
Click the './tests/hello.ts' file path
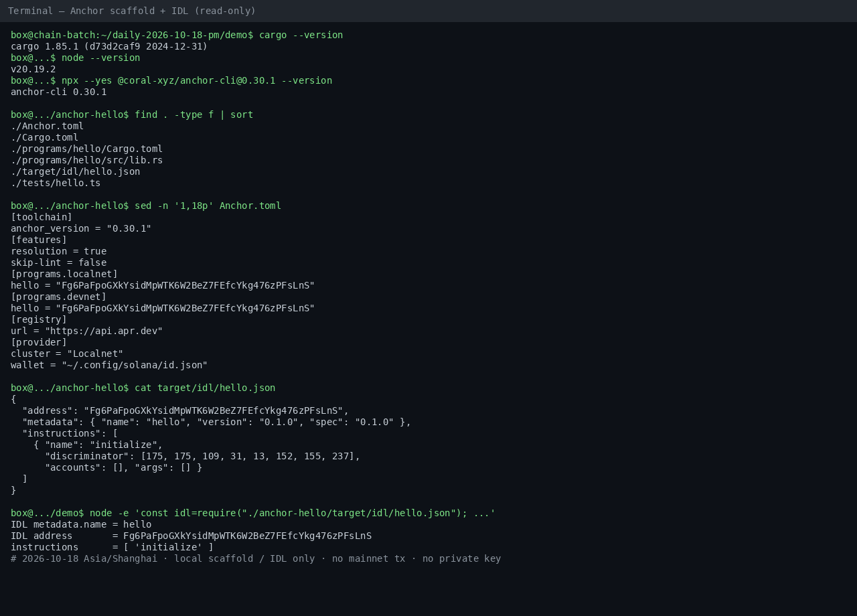(56, 183)
